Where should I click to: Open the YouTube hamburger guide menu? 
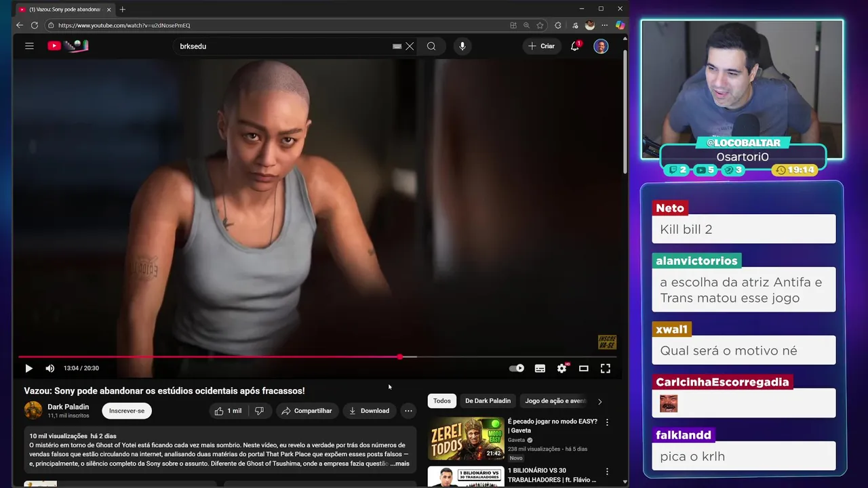coord(29,46)
